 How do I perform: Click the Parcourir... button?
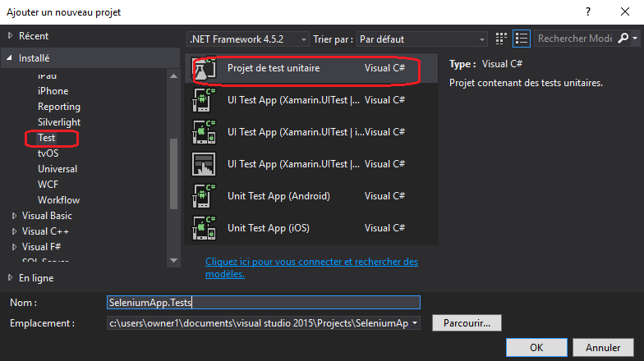coord(467,323)
